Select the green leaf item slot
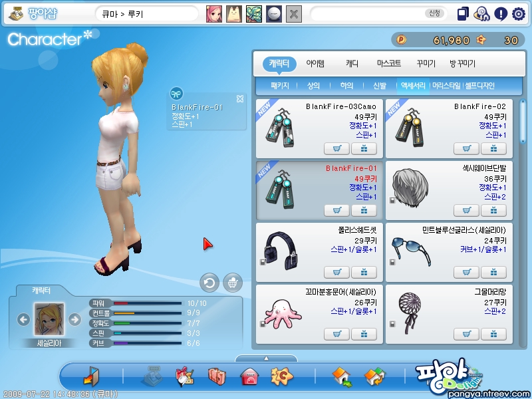 254,14
